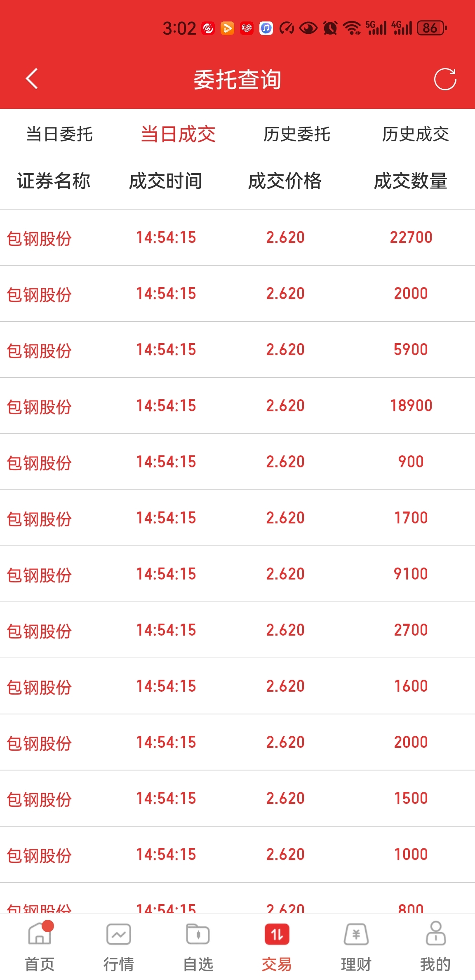475x980 pixels.
Task: Tap the refresh icon in header
Action: pos(445,79)
